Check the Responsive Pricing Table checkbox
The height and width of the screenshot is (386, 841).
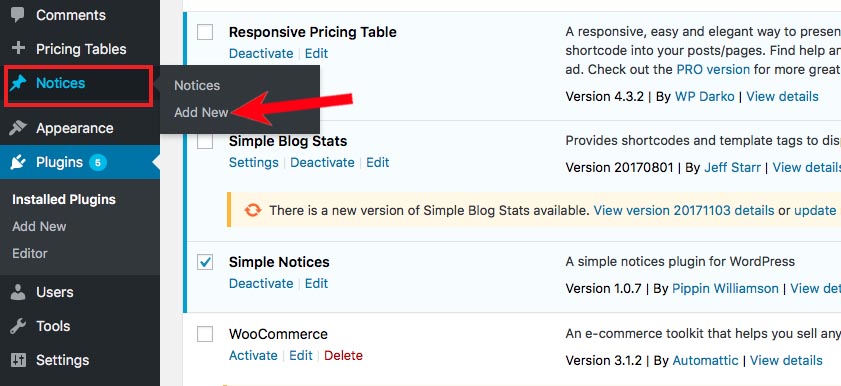point(205,32)
